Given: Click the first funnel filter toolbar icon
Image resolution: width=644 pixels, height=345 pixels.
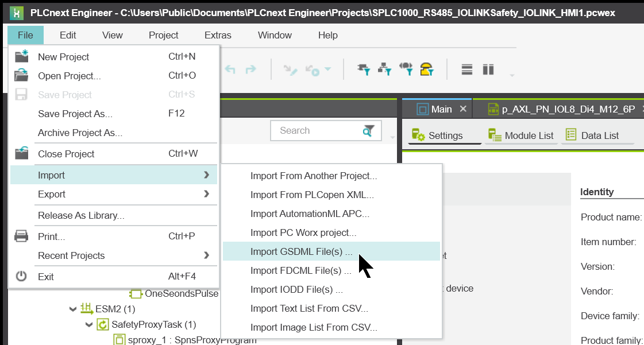Looking at the screenshot, I should click(x=364, y=69).
